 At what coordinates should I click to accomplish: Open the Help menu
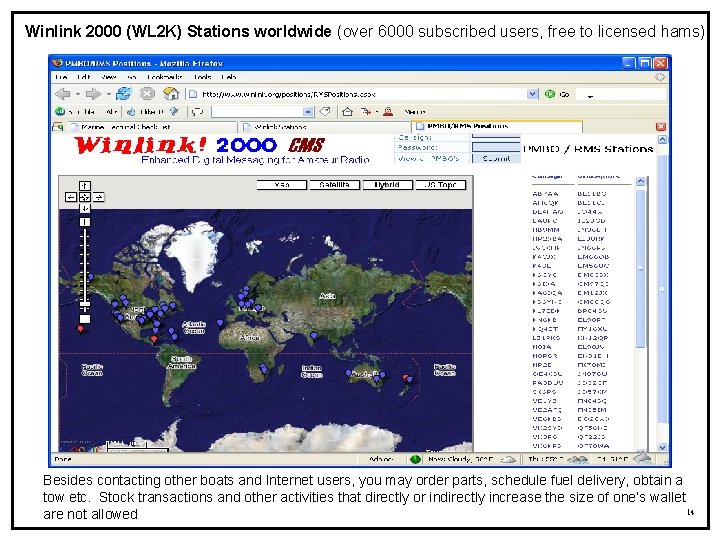click(229, 77)
